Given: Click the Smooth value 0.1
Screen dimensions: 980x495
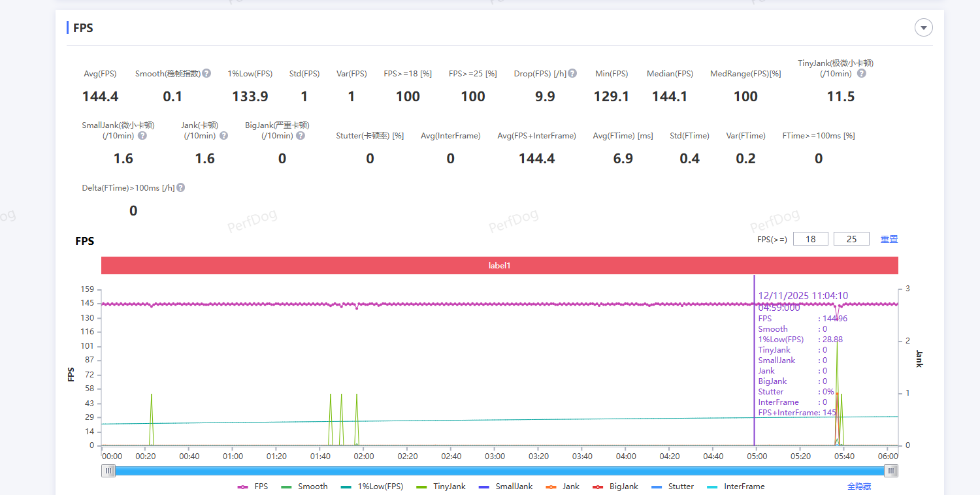Looking at the screenshot, I should (x=172, y=97).
